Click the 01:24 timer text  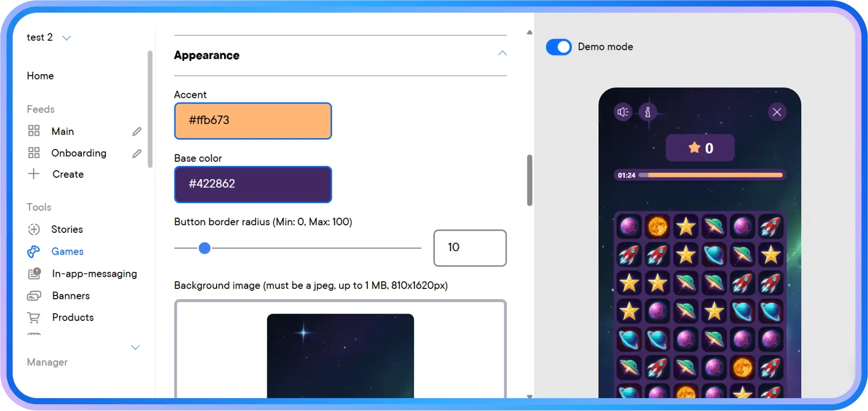point(627,175)
